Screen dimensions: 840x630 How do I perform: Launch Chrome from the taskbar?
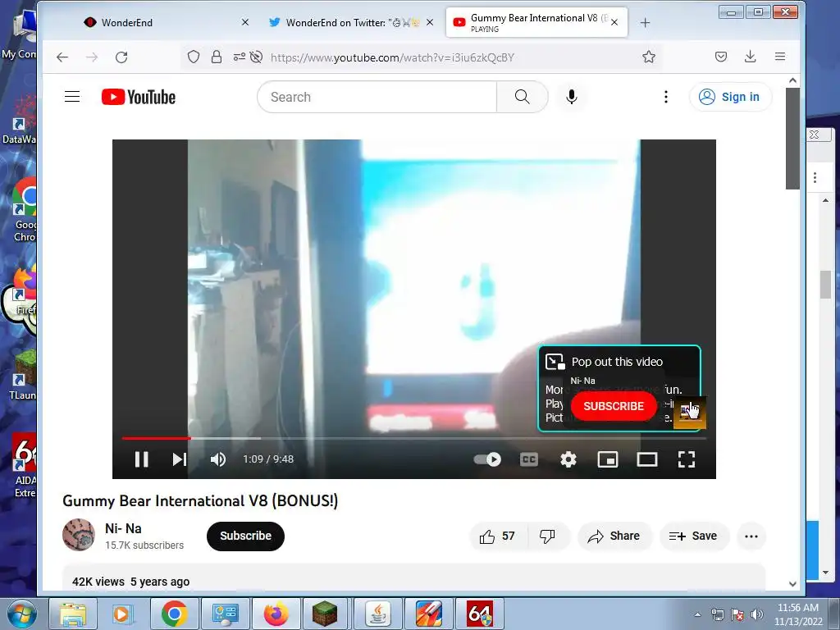point(174,614)
